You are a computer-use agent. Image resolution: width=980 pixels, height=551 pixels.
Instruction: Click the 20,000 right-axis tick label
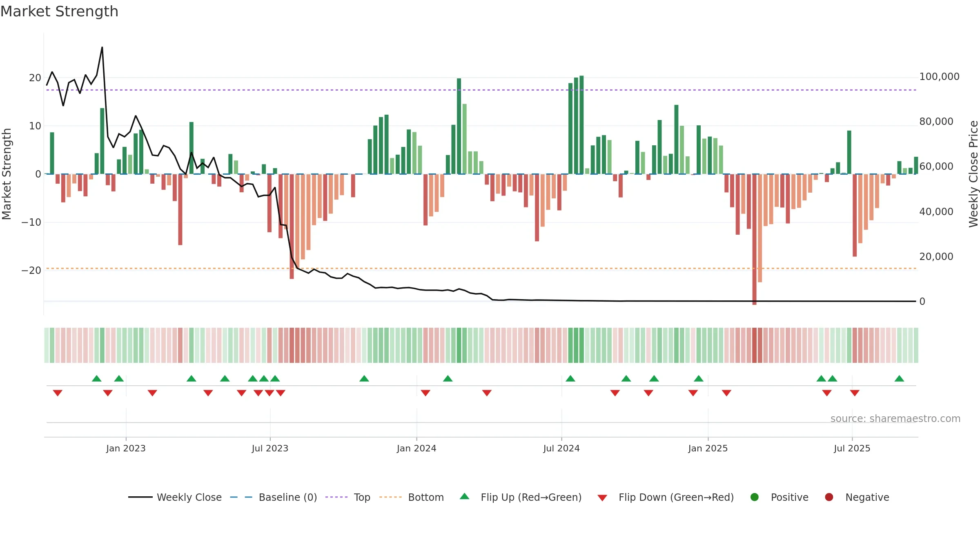pyautogui.click(x=936, y=257)
